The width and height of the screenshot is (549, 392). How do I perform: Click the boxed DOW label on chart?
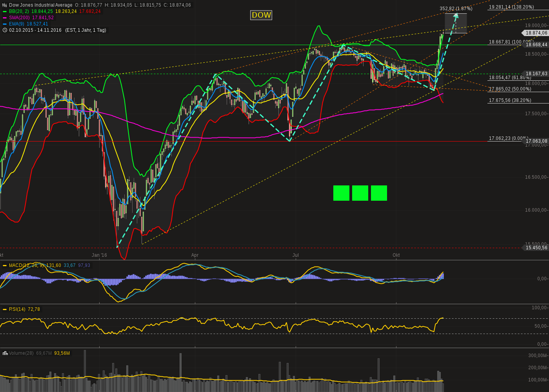tap(261, 15)
